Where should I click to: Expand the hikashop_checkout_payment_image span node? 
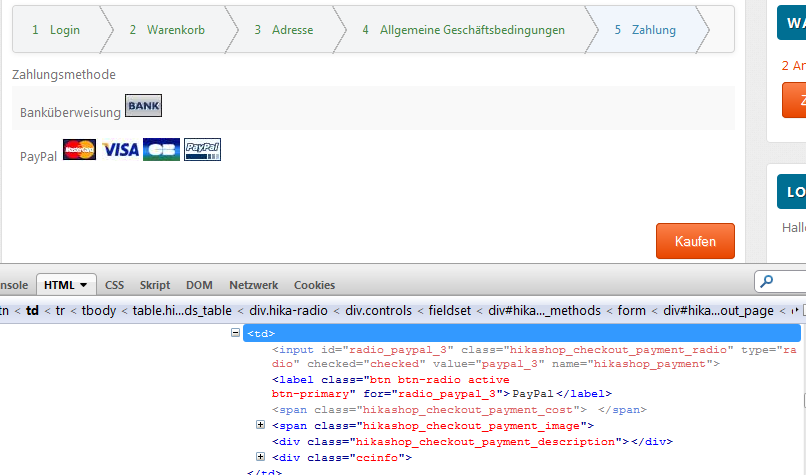click(261, 425)
